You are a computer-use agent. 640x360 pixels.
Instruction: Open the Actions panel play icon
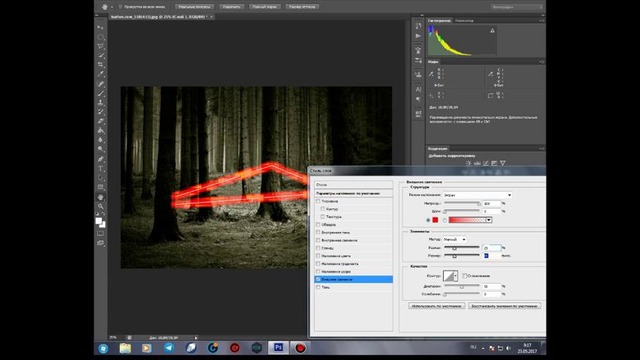click(x=418, y=36)
